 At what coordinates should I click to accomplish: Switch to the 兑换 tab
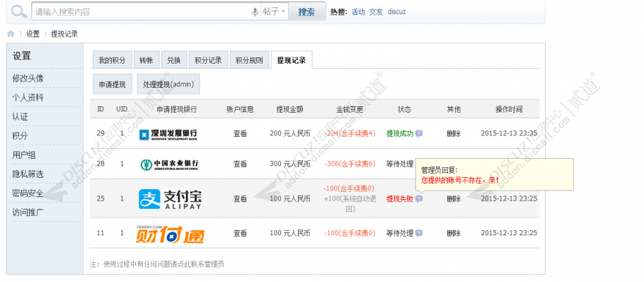[x=173, y=60]
